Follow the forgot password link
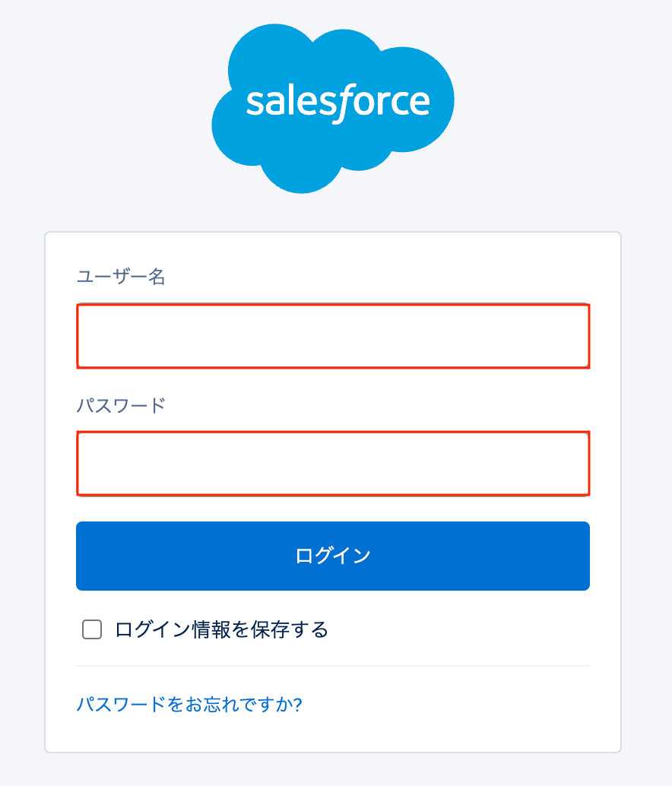Viewport: 672px width, 786px height. (x=189, y=704)
